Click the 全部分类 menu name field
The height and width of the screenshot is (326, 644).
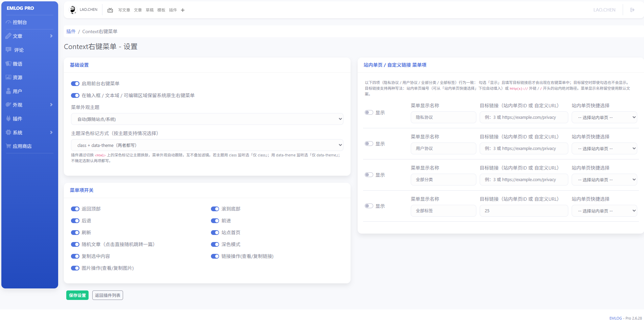pos(443,180)
